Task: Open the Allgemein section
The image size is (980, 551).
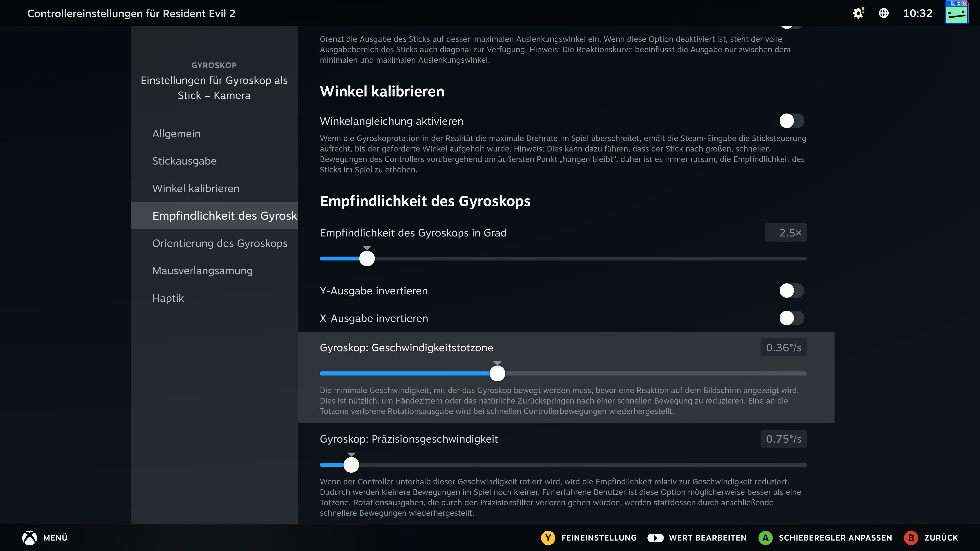Action: pyautogui.click(x=176, y=133)
